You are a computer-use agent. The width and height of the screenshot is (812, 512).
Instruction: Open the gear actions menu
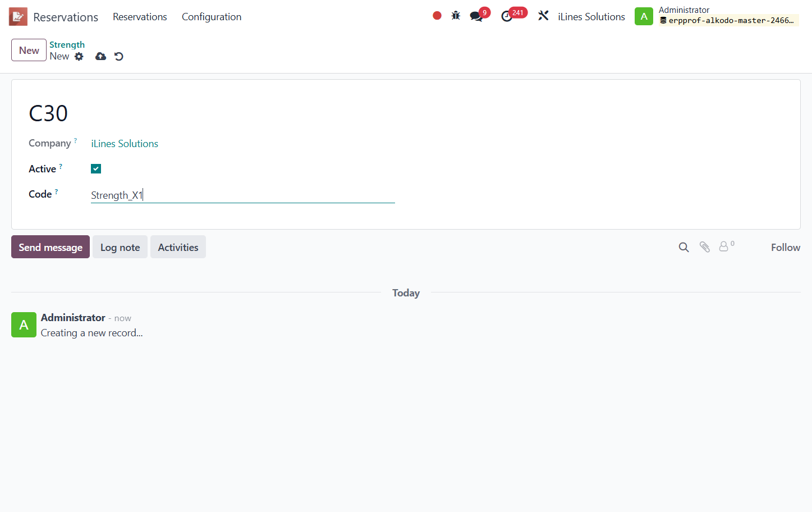point(79,56)
